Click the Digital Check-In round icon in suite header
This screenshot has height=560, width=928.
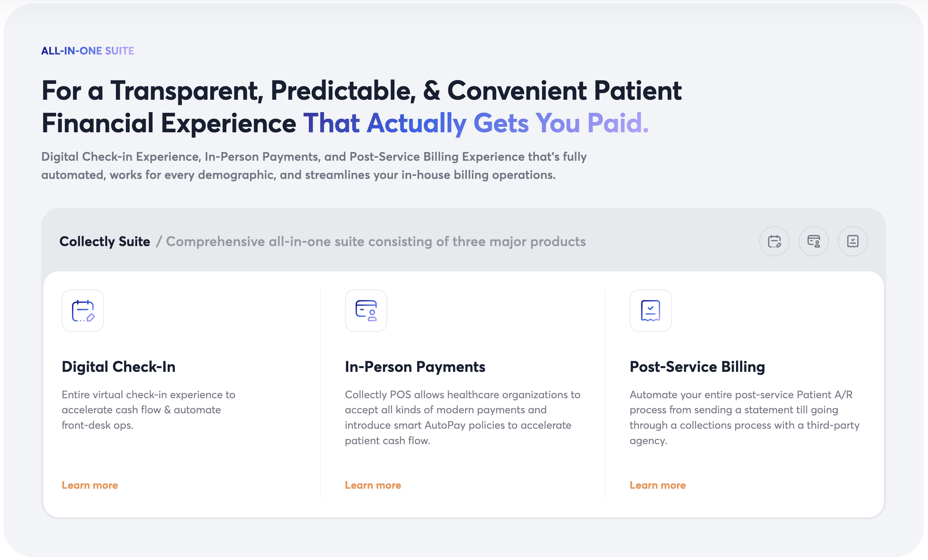[774, 241]
